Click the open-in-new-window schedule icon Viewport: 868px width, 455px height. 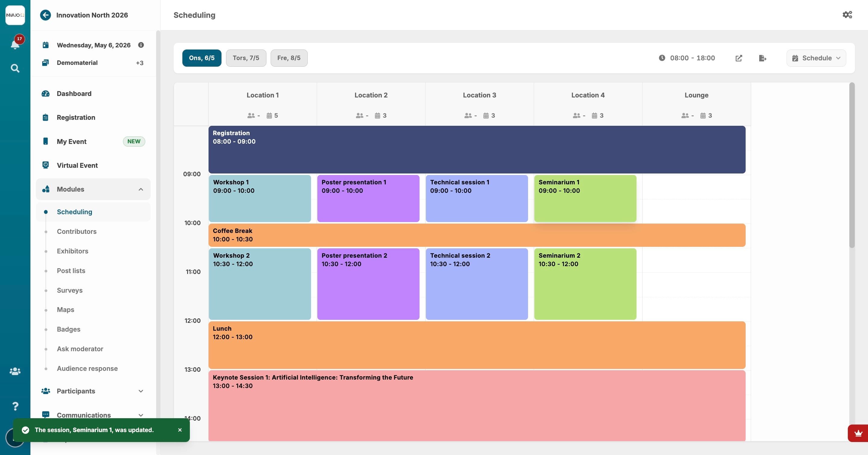pyautogui.click(x=739, y=58)
